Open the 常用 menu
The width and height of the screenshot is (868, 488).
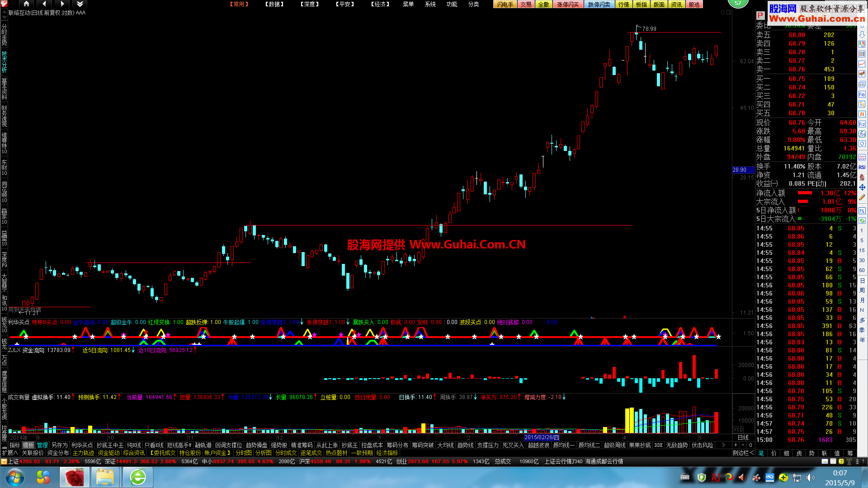pyautogui.click(x=239, y=4)
